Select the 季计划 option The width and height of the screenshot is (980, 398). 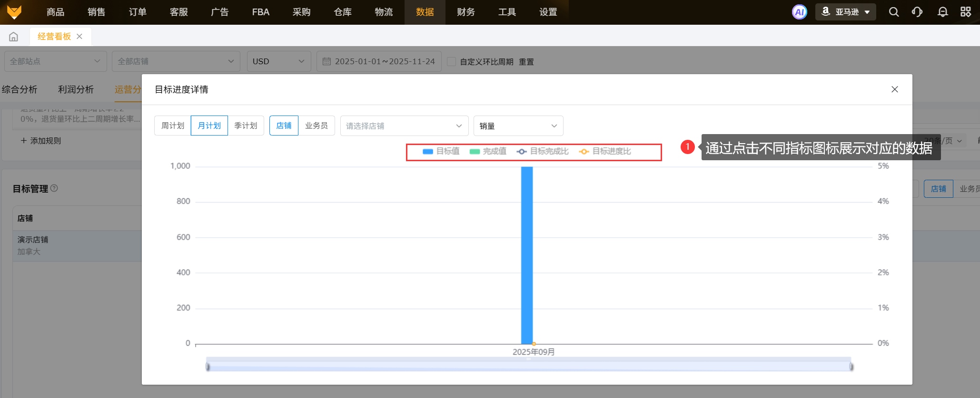click(x=246, y=126)
